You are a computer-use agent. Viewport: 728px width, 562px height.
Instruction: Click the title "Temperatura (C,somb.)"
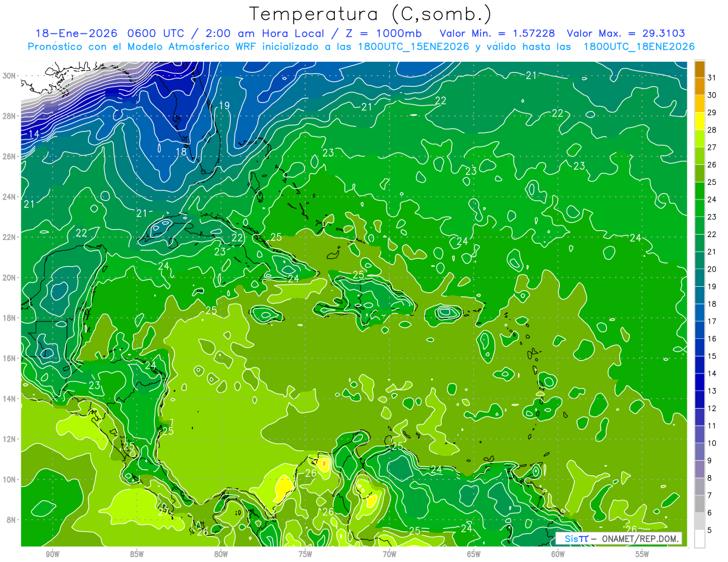371,14
